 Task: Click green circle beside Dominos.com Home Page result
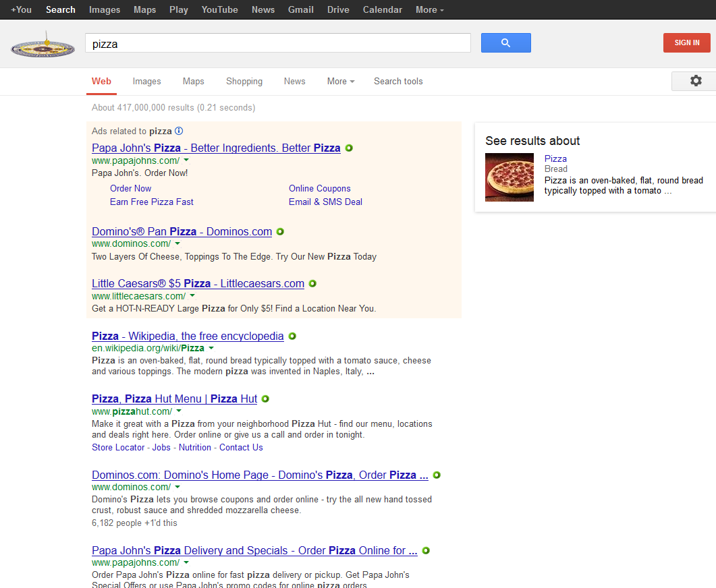pyautogui.click(x=437, y=475)
